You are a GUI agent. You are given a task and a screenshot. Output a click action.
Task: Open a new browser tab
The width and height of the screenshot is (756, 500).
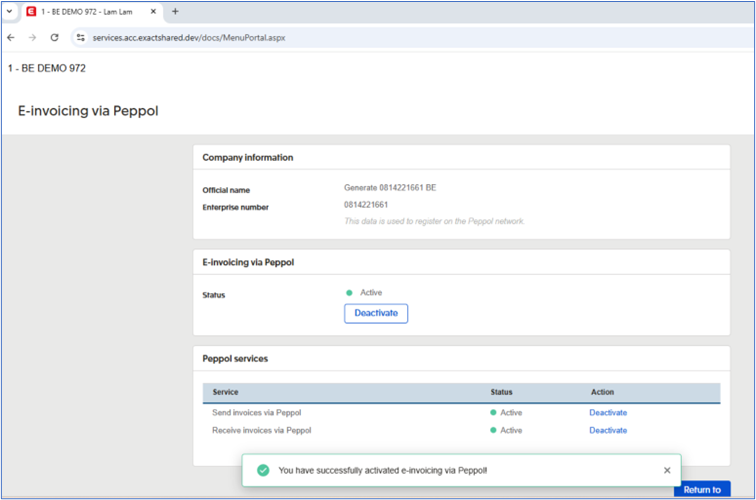point(175,12)
